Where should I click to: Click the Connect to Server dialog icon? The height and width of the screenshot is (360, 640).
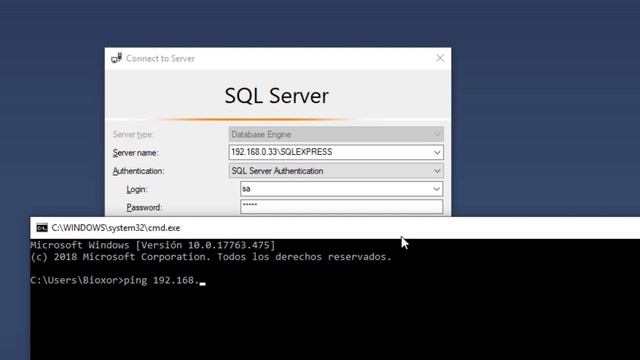coord(116,58)
